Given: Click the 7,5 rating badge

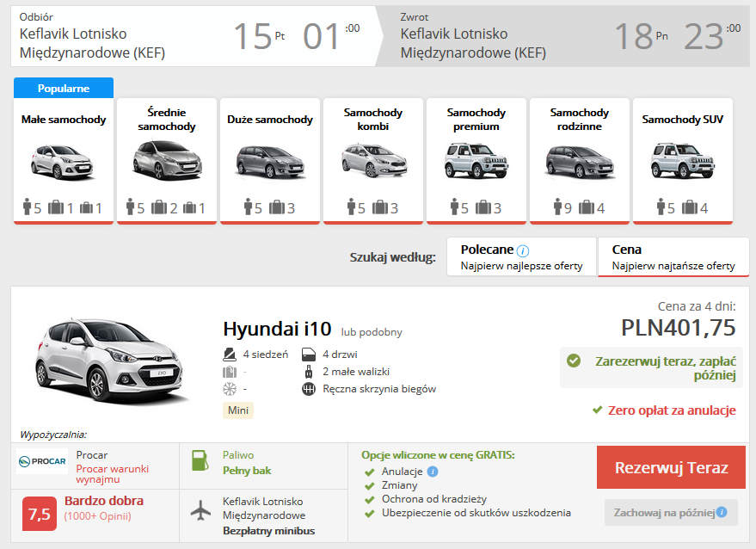Looking at the screenshot, I should coord(39,514).
